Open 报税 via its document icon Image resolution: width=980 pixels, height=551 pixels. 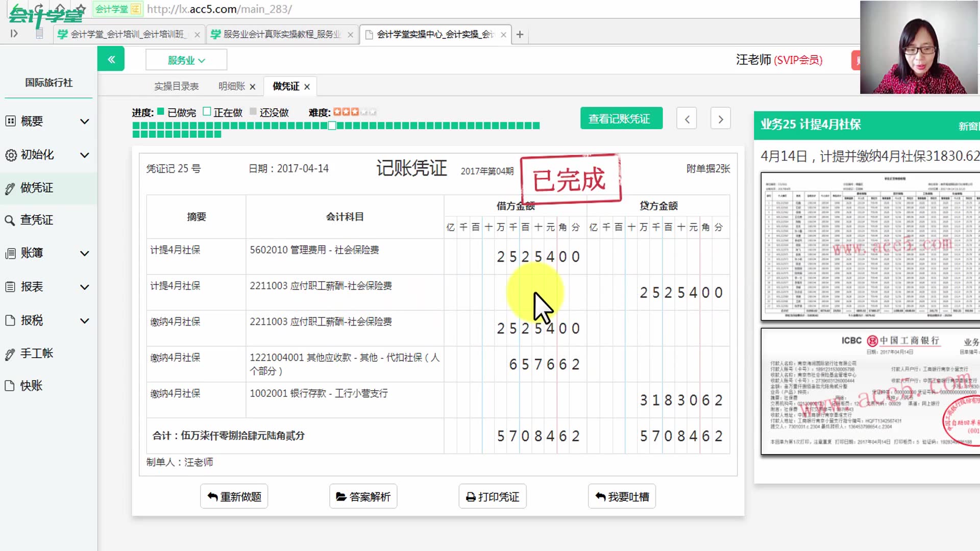pos(10,320)
